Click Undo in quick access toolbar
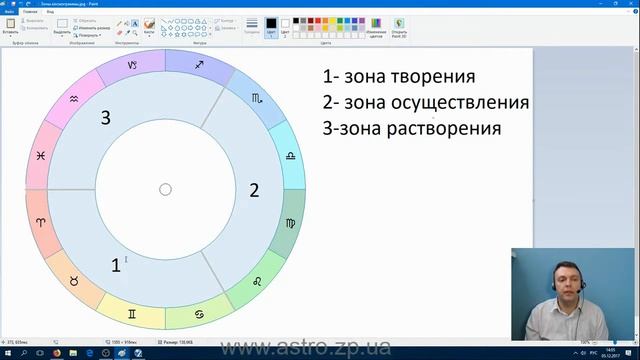640x360 pixels. 21,4
